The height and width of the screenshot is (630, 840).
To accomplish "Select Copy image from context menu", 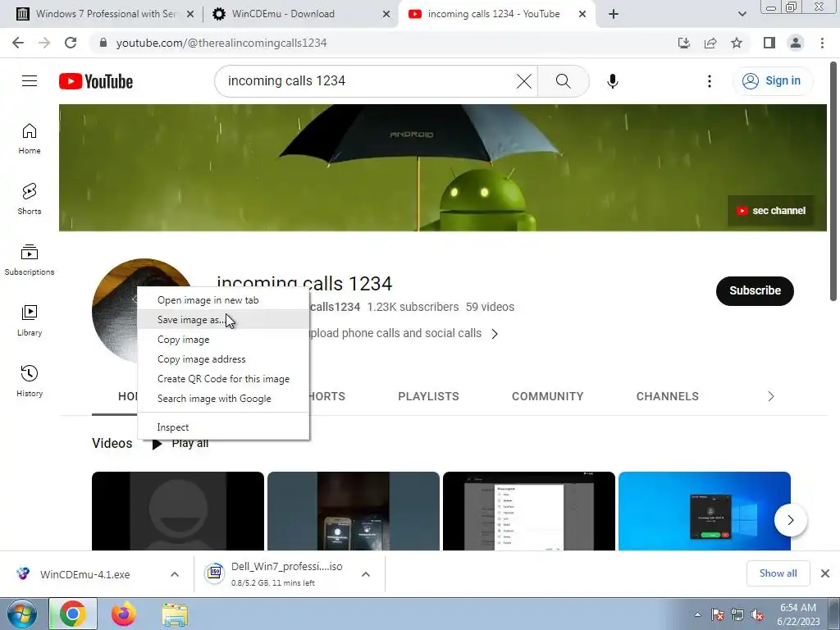I will tap(223, 340).
